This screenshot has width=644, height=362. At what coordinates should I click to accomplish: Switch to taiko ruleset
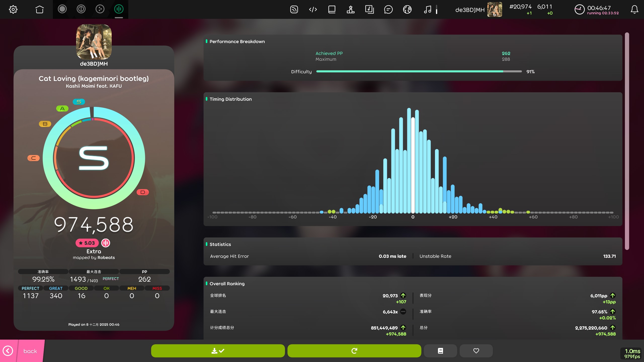click(81, 9)
